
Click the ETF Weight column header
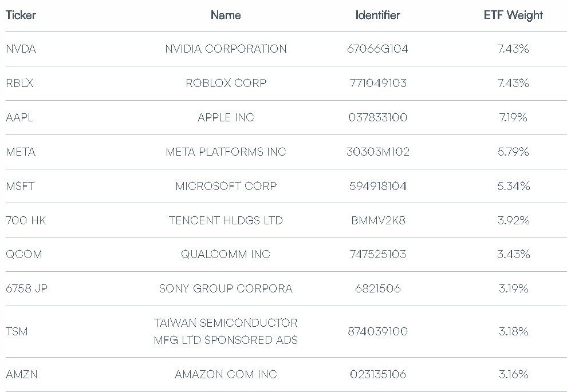513,15
